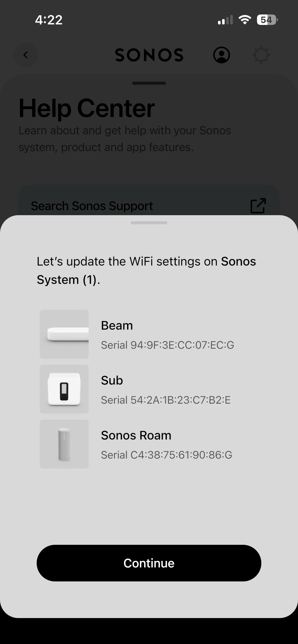The height and width of the screenshot is (644, 298).
Task: Tap the Sonos Roam thumbnail image
Action: 64,444
